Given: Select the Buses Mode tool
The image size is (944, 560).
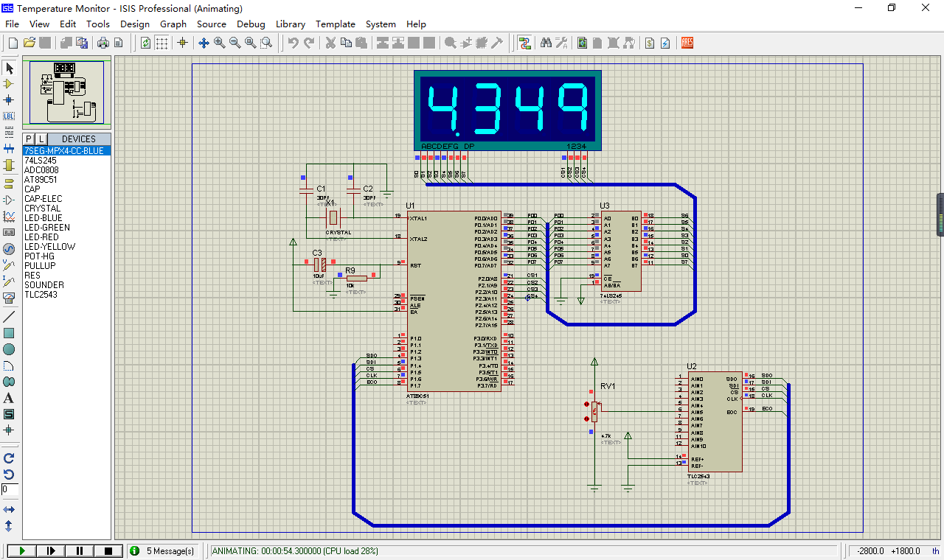Looking at the screenshot, I should [x=10, y=148].
